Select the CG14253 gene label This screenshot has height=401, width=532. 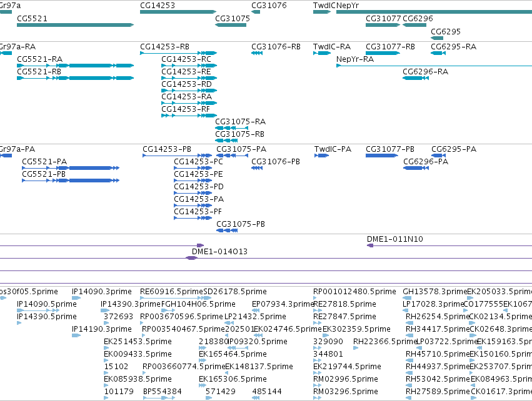[158, 6]
